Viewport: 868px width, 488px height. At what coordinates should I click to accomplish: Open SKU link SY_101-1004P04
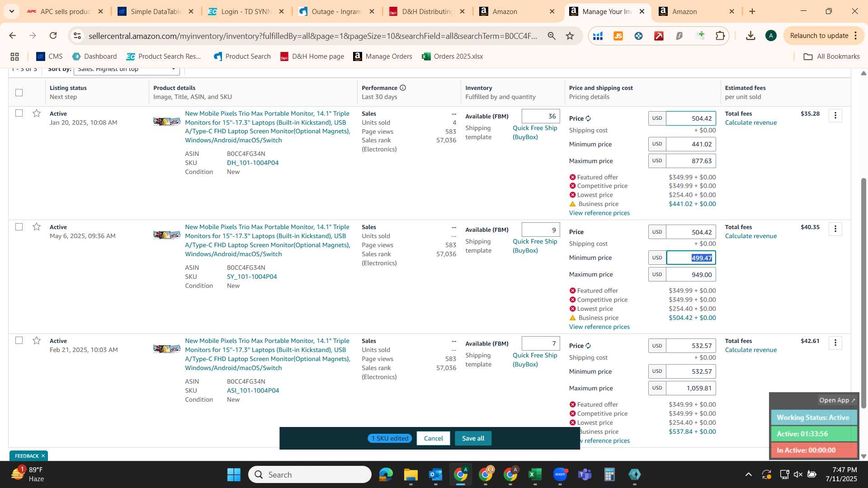point(252,277)
